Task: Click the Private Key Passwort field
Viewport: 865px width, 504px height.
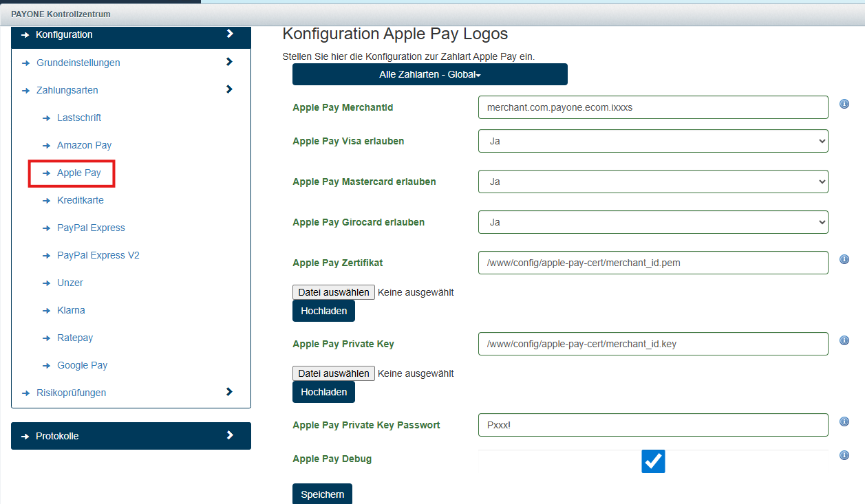Action: (653, 425)
